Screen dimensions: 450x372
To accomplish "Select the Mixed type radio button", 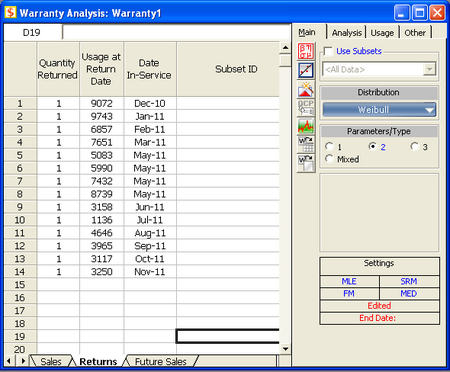I will (x=329, y=159).
